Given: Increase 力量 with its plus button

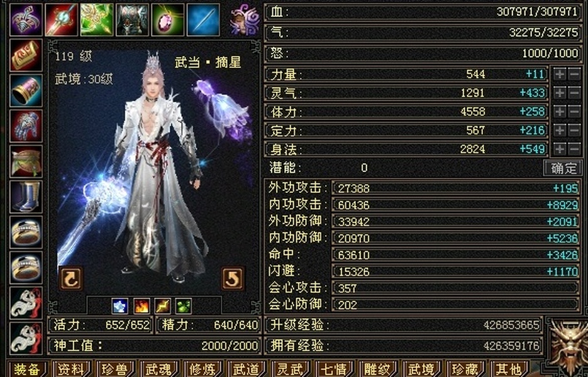Looking at the screenshot, I should point(560,74).
